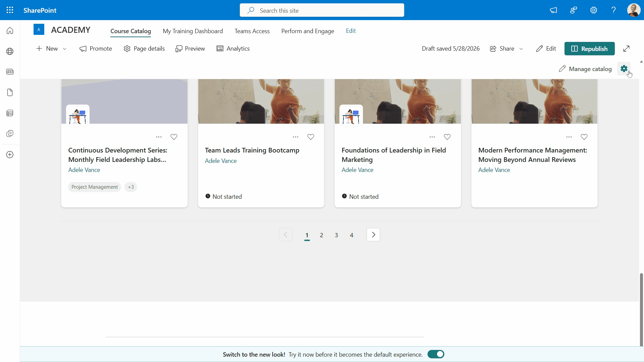Favorite the Team Leads Training Bootcamp course
The width and height of the screenshot is (644, 362).
click(x=311, y=137)
